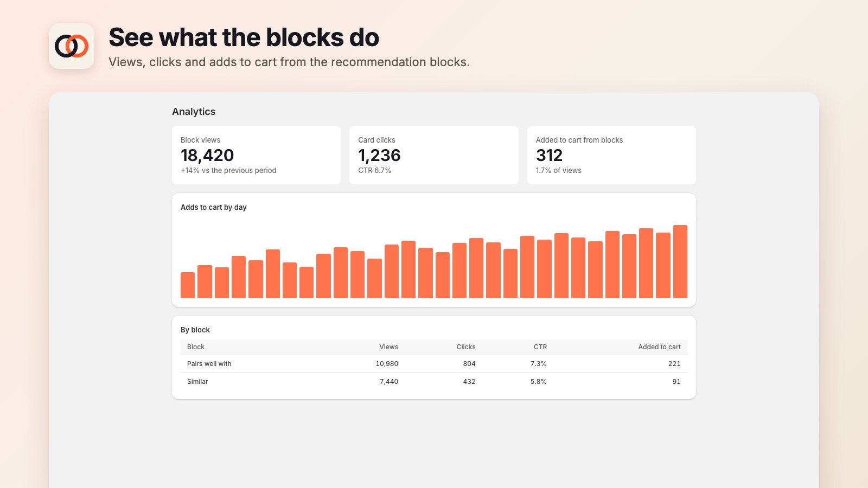Select the 'Pairs well with' row label
Image resolution: width=868 pixels, height=488 pixels.
click(x=209, y=364)
